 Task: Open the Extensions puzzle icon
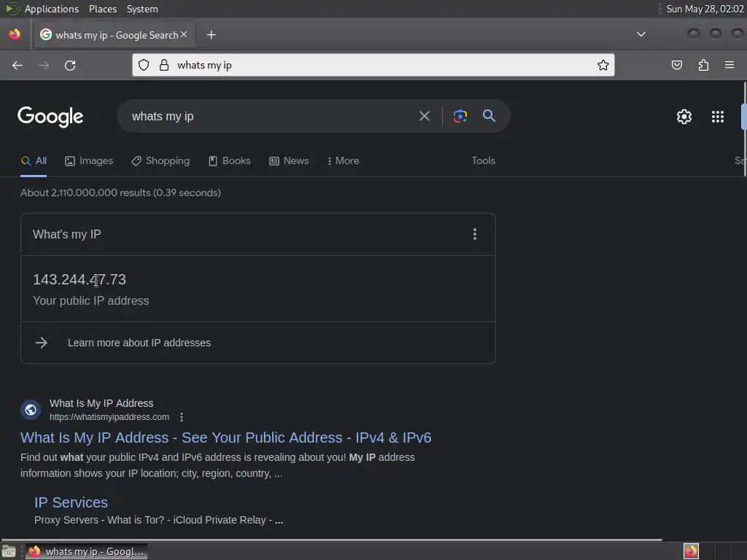(x=703, y=65)
